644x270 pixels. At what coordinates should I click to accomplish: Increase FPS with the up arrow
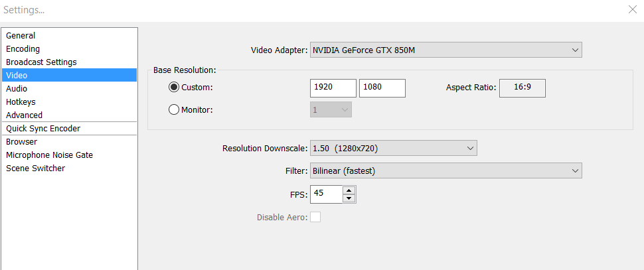349,190
